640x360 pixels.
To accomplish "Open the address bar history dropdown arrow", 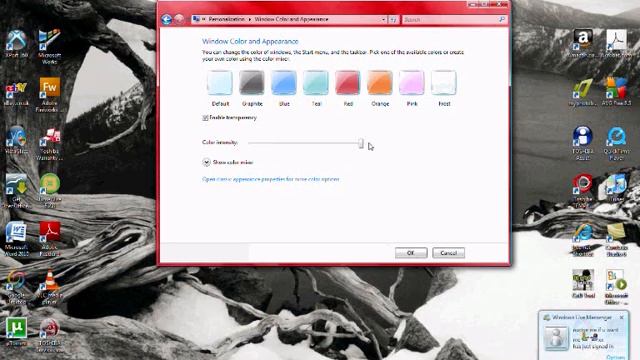I will coord(384,19).
